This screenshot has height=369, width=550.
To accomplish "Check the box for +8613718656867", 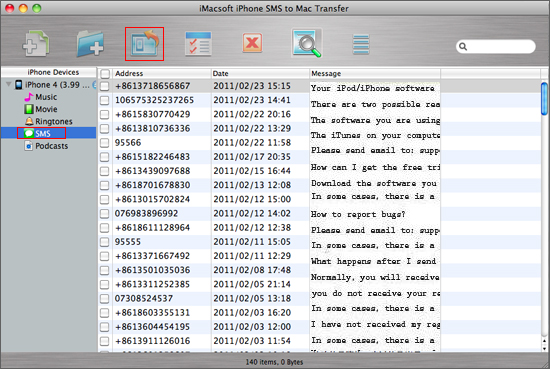I will pyautogui.click(x=105, y=86).
